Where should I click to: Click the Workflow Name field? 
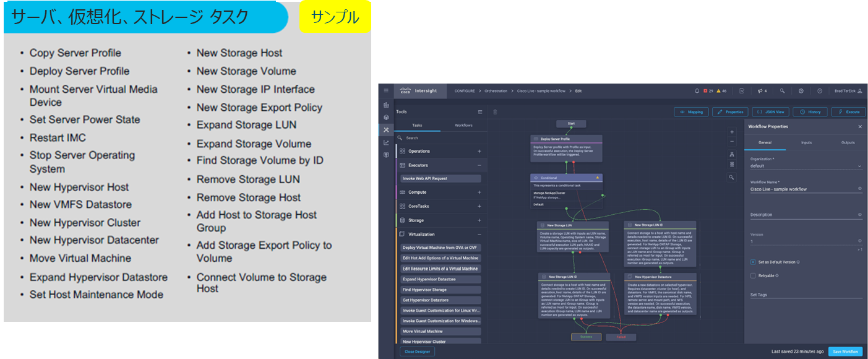tap(806, 189)
